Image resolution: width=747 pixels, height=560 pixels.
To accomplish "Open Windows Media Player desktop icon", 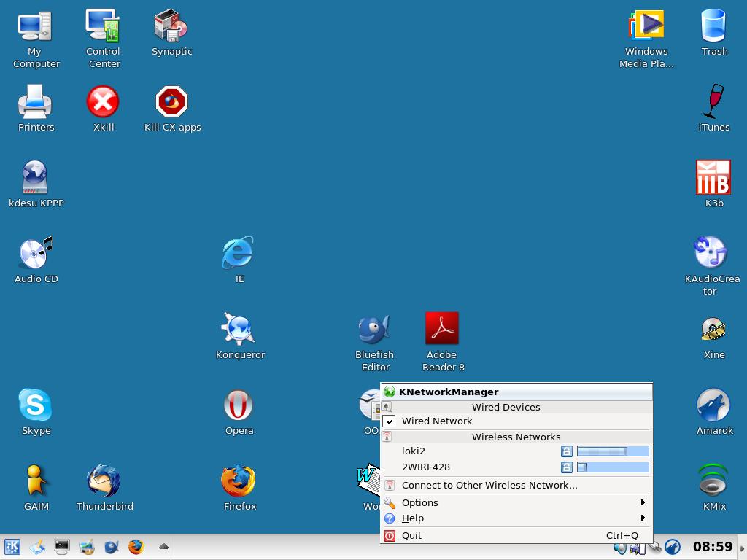I will [x=646, y=39].
